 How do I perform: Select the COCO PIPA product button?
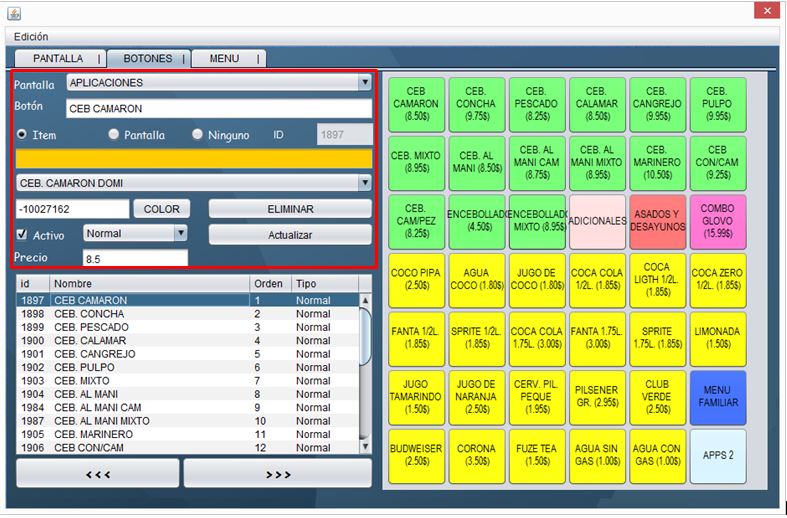click(415, 280)
